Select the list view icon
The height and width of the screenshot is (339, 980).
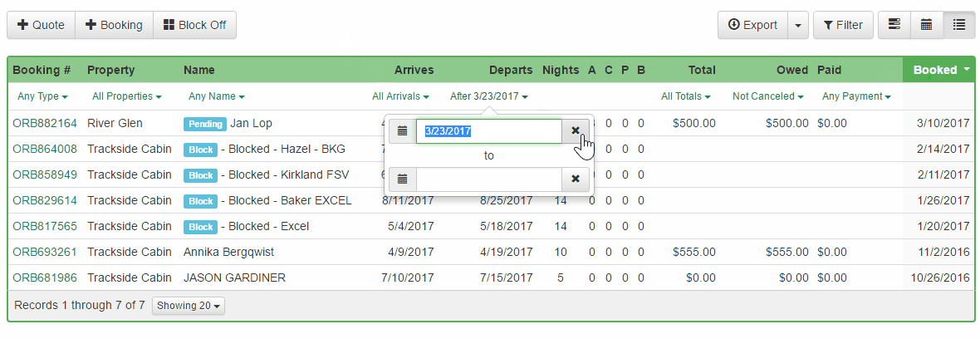[959, 25]
